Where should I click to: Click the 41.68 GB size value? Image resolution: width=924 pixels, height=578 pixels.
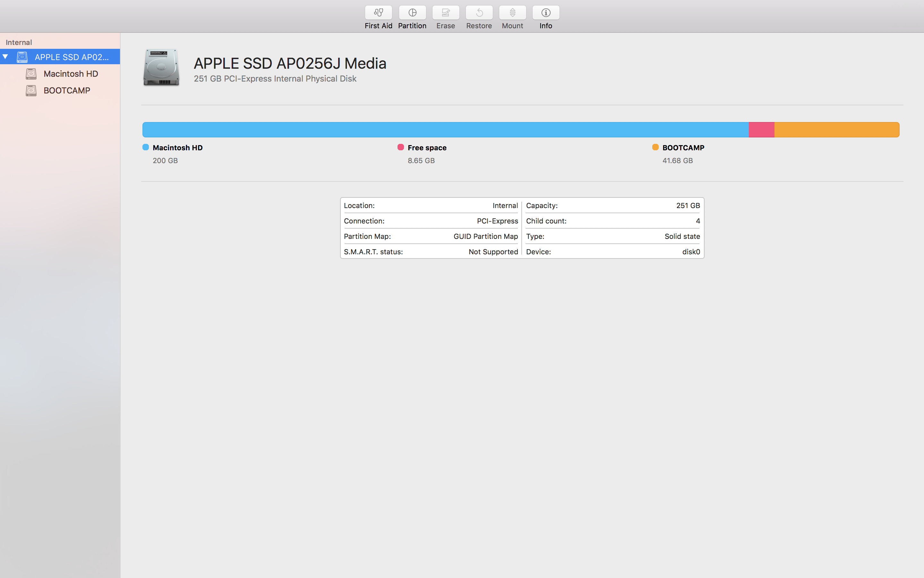(677, 161)
